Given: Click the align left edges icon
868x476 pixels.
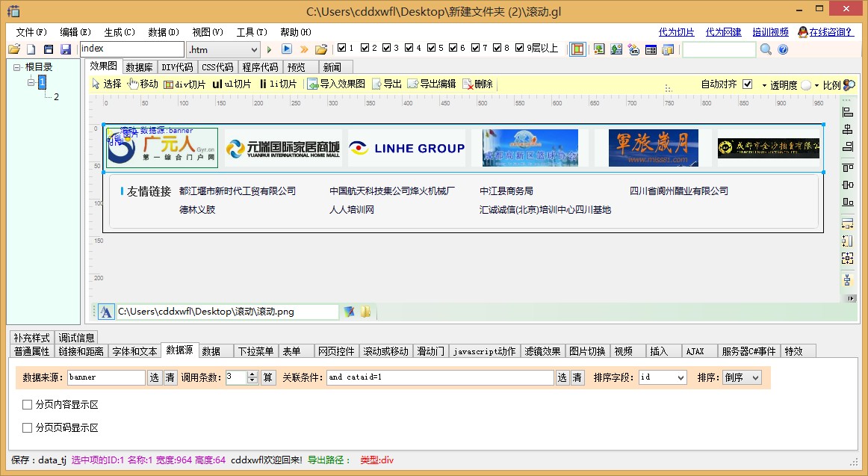Looking at the screenshot, I should 848,112.
